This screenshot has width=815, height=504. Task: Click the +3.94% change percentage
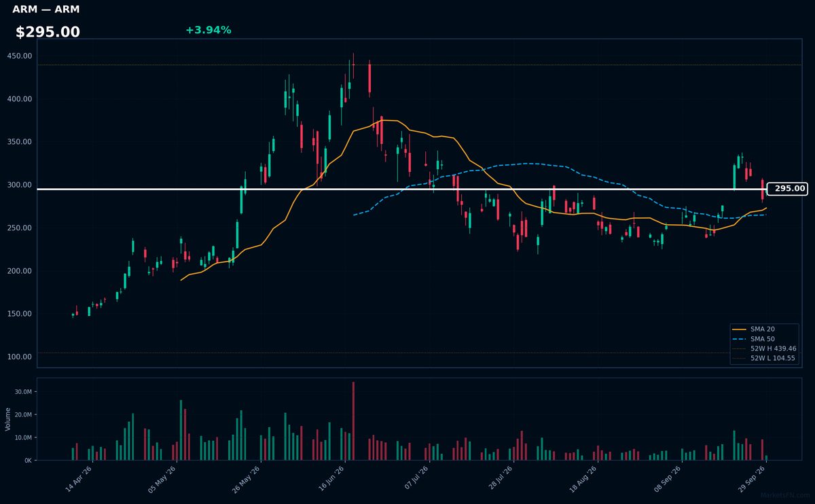pos(208,30)
